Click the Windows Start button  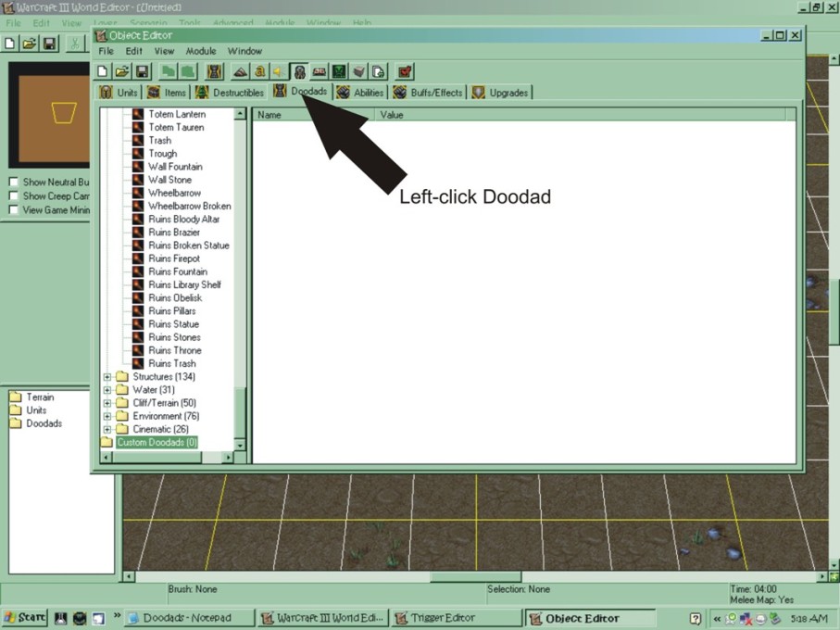[x=24, y=618]
